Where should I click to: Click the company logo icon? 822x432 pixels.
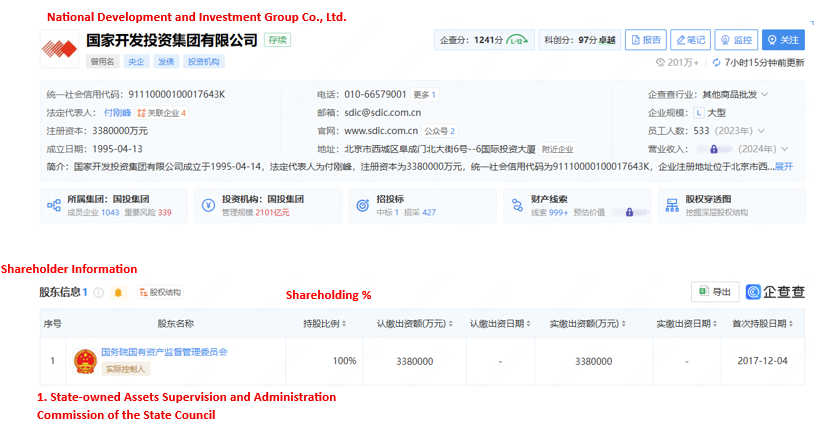click(x=59, y=47)
